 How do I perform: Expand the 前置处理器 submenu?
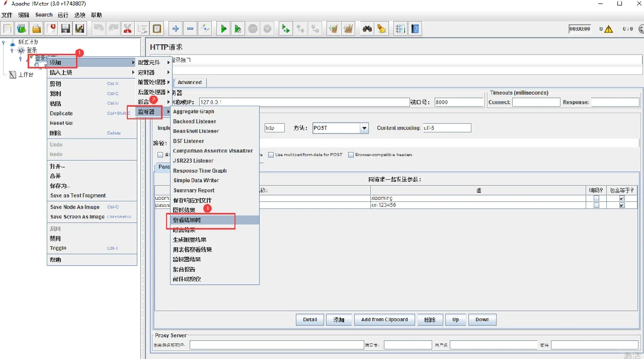click(x=153, y=82)
